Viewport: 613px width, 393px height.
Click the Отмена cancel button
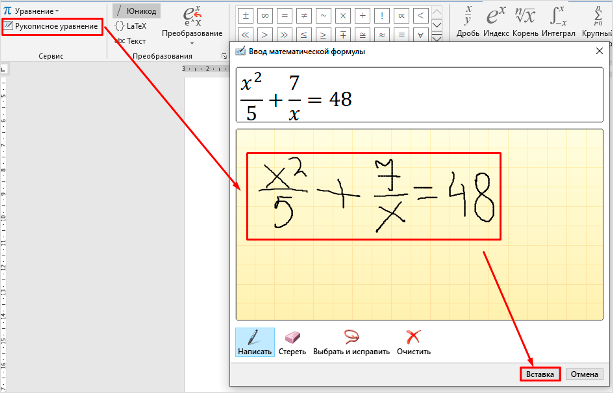point(584,374)
